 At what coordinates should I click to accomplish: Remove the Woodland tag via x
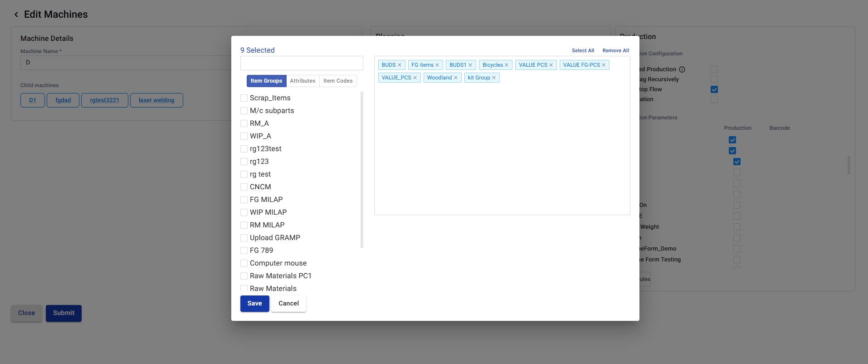click(456, 78)
